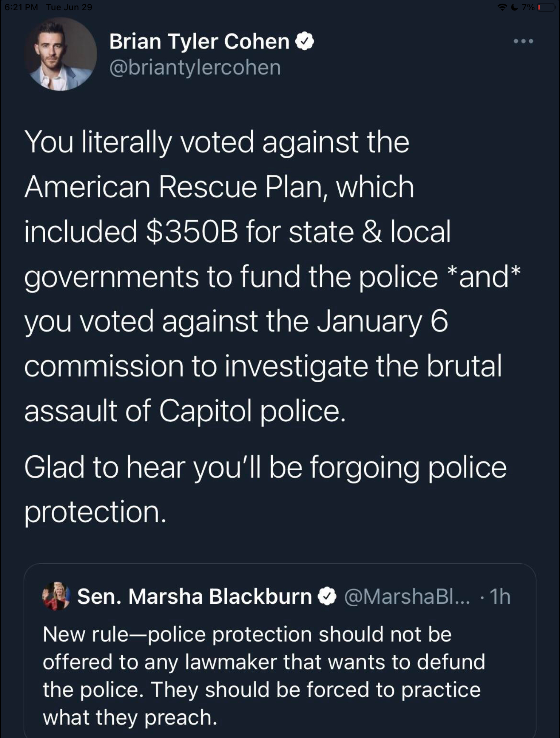Click the 'Glad to hear you'll be forgoing' line
Screen dimensions: 560x738
point(265,467)
